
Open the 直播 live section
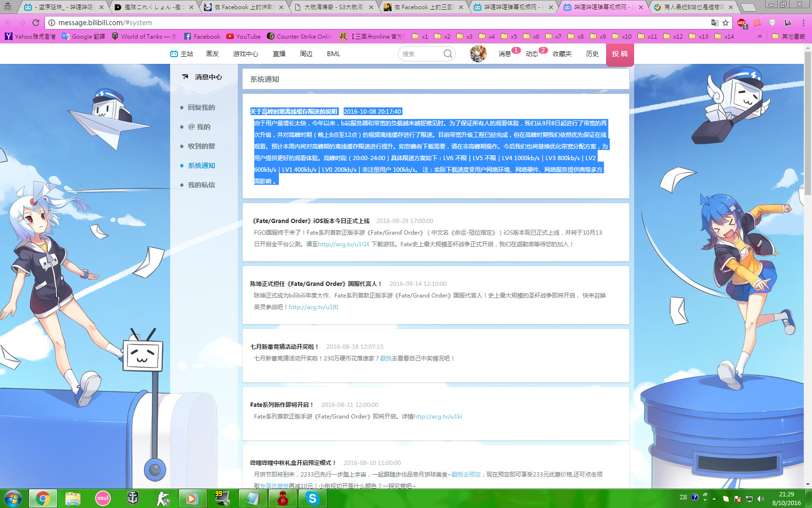(x=279, y=54)
